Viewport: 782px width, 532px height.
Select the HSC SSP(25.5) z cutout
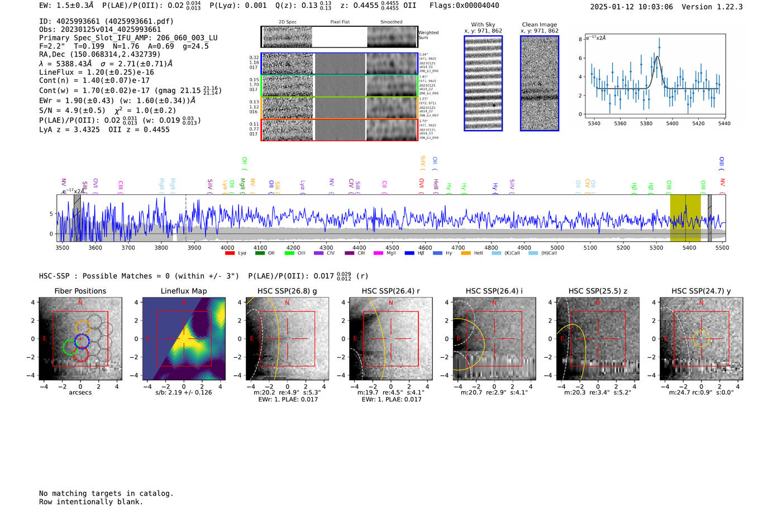point(598,339)
